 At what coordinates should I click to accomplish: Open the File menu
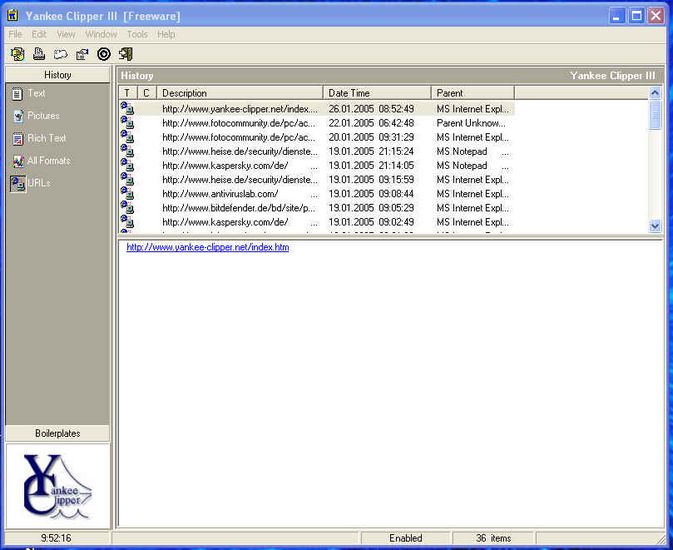pyautogui.click(x=15, y=34)
